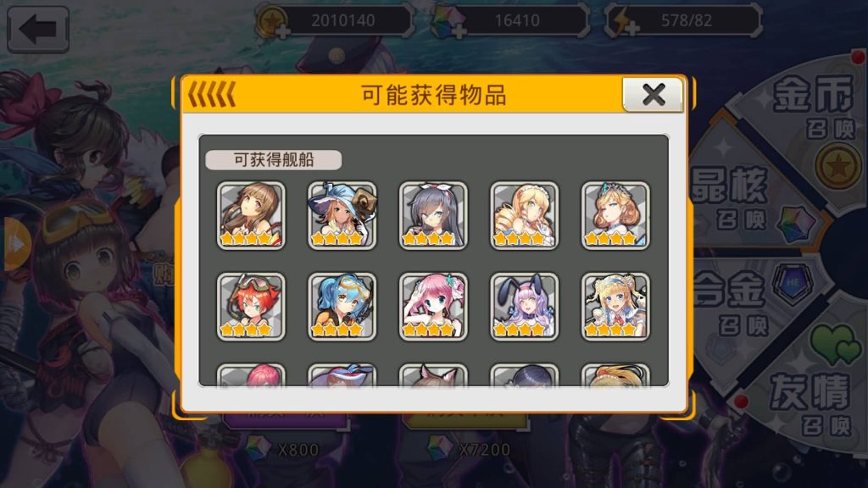Select the pink-haired girl ship icon
The width and height of the screenshot is (868, 488).
[x=433, y=307]
